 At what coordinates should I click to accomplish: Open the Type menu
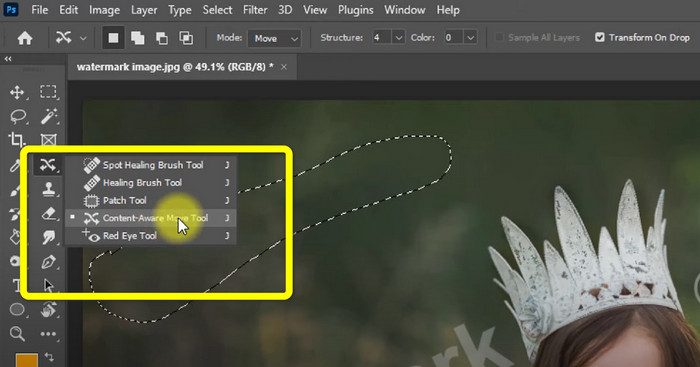179,10
